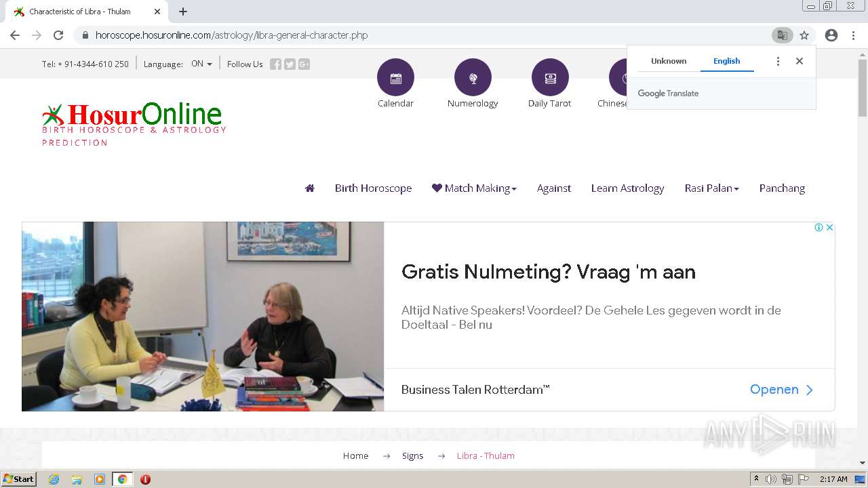Click the Signs breadcrumb link
Screen dimensions: 868x488
click(x=412, y=455)
